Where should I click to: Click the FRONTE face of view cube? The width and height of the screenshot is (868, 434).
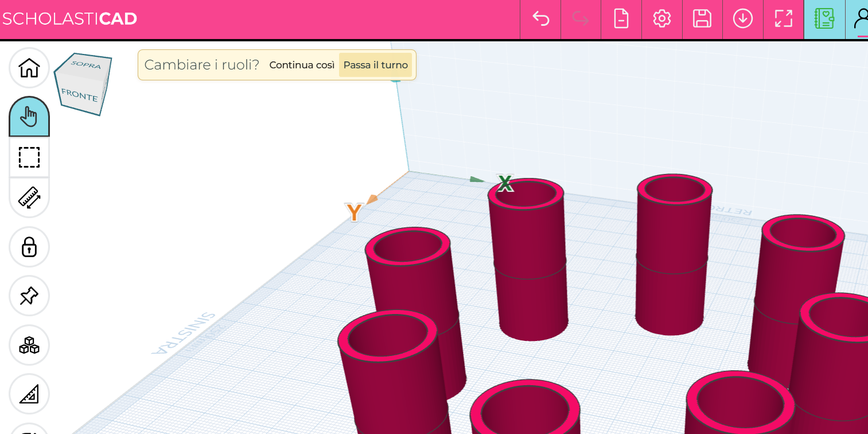(x=79, y=94)
